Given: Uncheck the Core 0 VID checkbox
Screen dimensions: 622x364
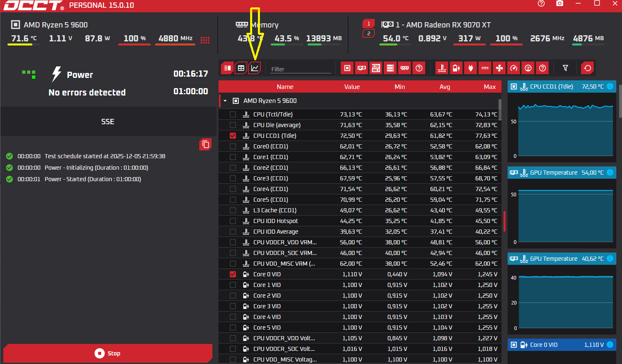Looking at the screenshot, I should (x=233, y=274).
